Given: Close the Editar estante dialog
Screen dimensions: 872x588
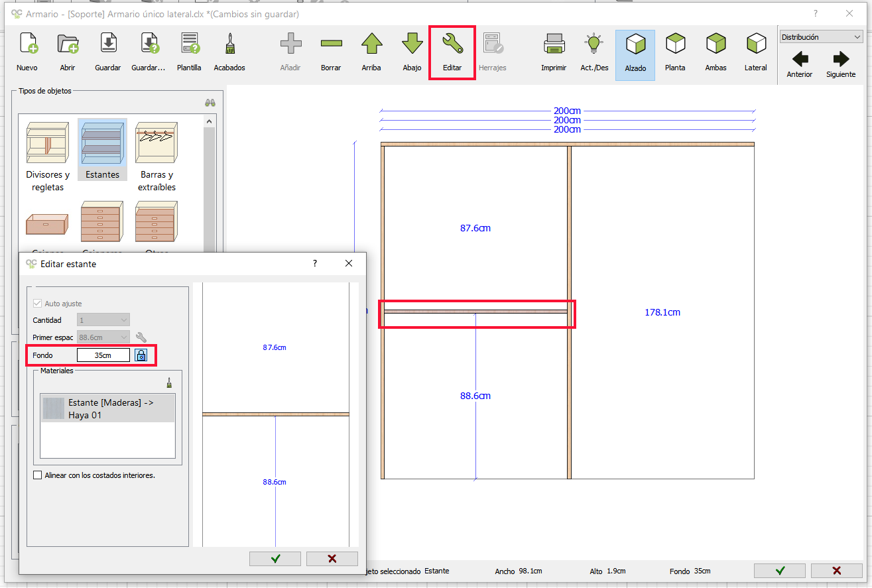Looking at the screenshot, I should tap(349, 263).
